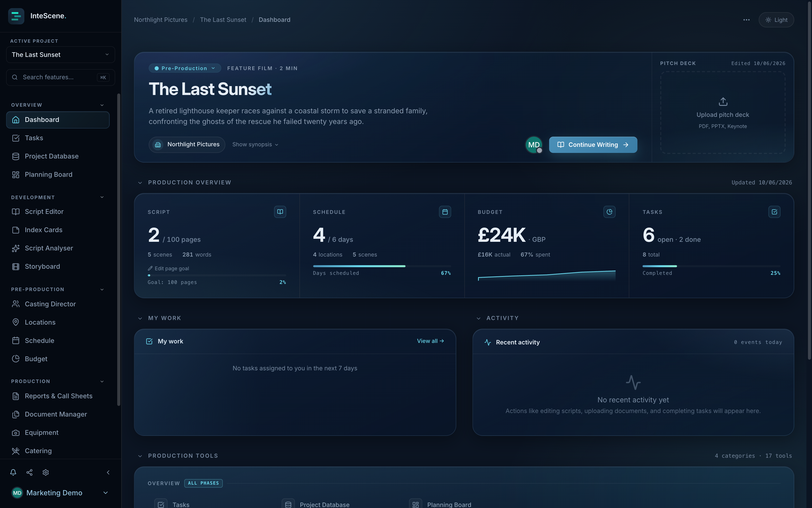Go to Northlight Pictures breadcrumb
Screen dimensions: 812x508
coord(161,20)
